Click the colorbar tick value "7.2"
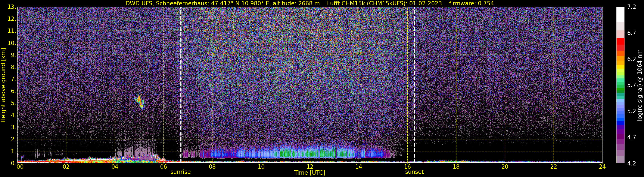 coord(632,7)
